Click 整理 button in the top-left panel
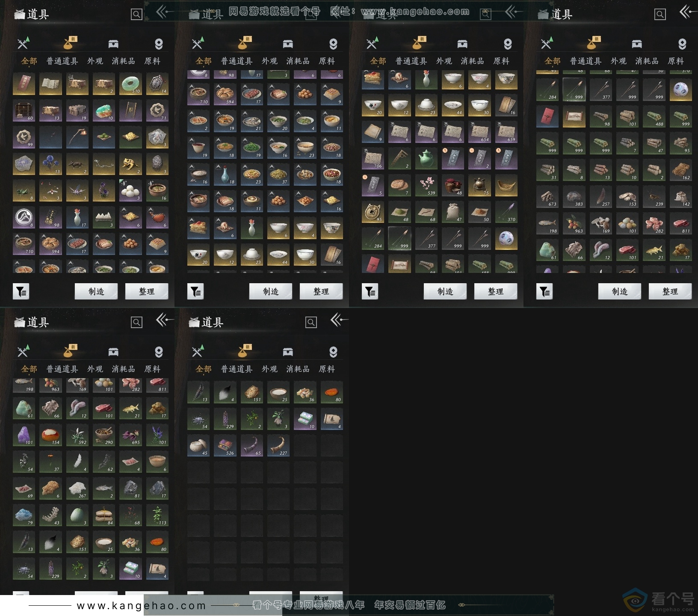The image size is (698, 616). click(147, 291)
